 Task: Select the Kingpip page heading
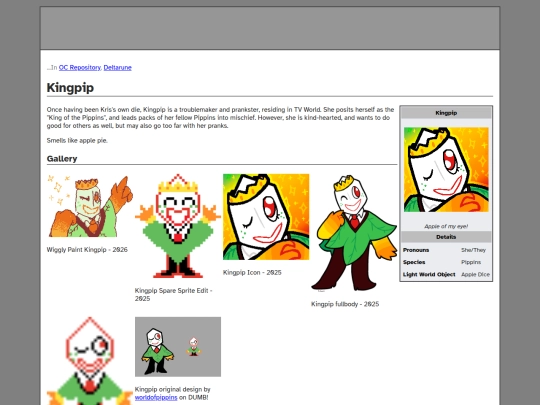(70, 87)
